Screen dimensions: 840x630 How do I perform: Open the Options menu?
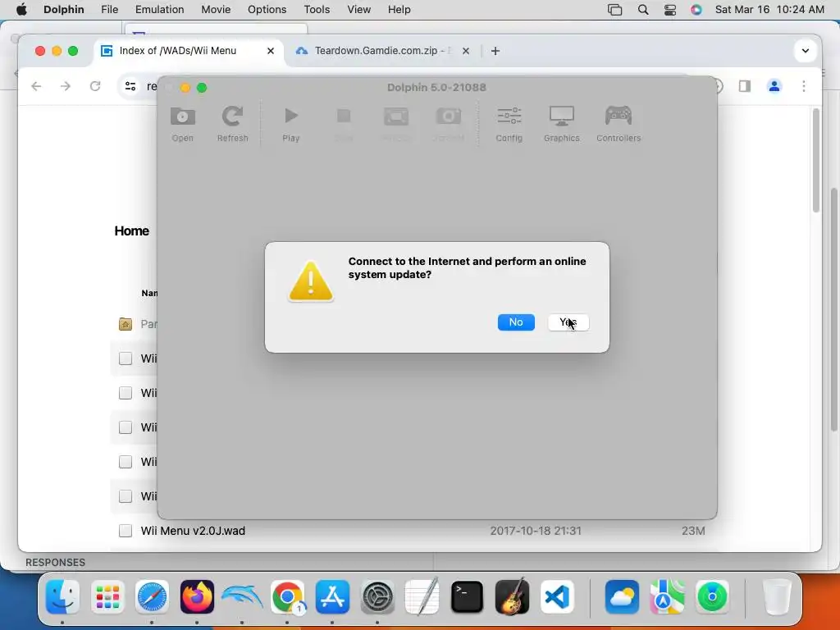(x=267, y=10)
